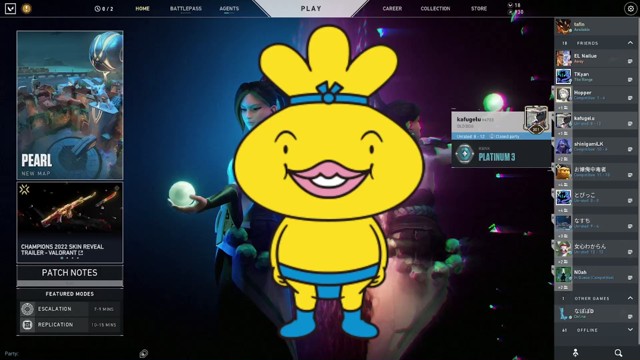The image size is (640, 360).
Task: Open Champions 2022 Skin Reveal Trailer link
Action: click(x=62, y=250)
